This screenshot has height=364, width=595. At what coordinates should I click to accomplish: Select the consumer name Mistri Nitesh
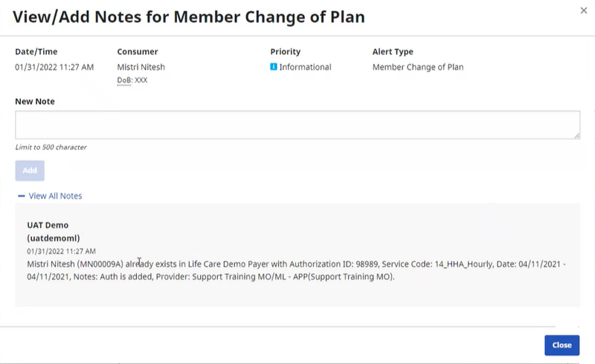[141, 67]
